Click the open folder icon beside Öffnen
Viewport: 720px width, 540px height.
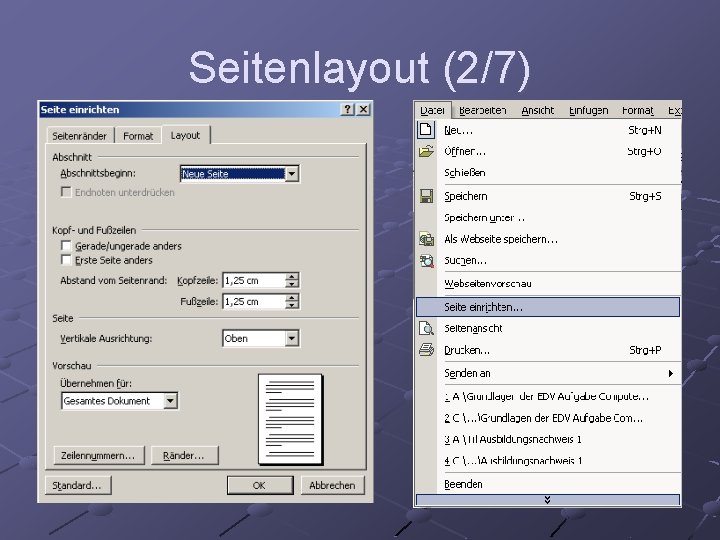426,151
